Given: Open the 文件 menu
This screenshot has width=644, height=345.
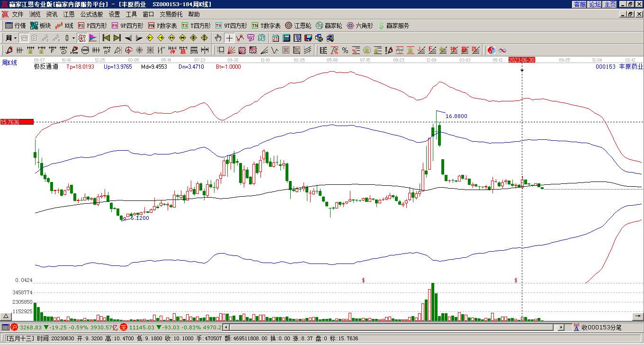Looking at the screenshot, I should pyautogui.click(x=18, y=15).
